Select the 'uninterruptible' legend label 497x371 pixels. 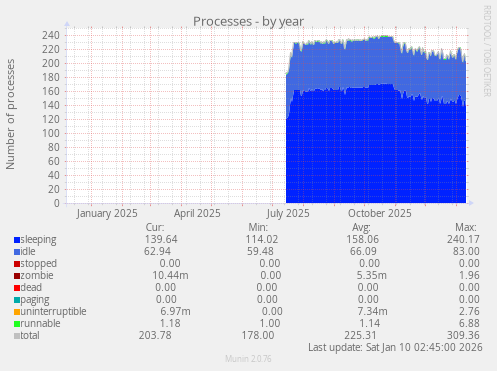pos(53,312)
